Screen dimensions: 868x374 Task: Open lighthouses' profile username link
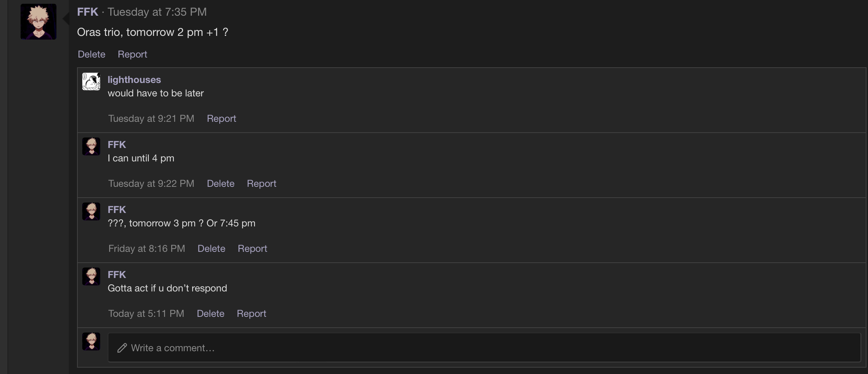[x=134, y=80]
